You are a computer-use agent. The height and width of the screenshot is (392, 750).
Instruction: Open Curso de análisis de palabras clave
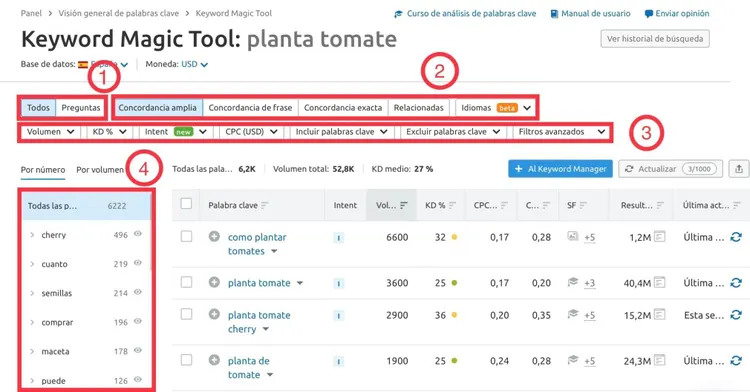465,14
